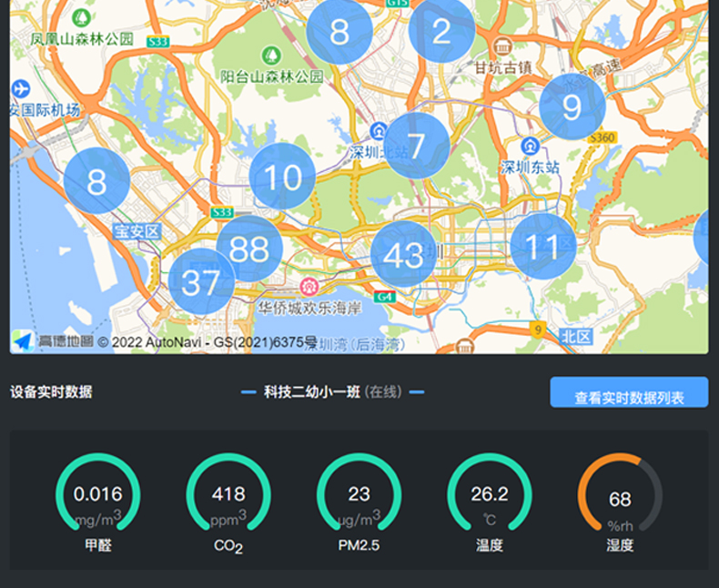
Task: Click the airport icon on the map
Action: coord(21,89)
